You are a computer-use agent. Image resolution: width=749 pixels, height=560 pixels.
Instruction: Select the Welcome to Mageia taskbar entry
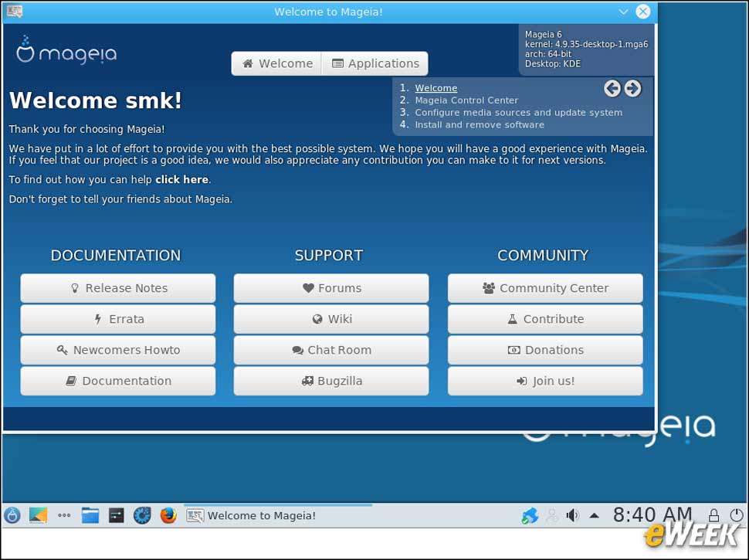(x=277, y=515)
